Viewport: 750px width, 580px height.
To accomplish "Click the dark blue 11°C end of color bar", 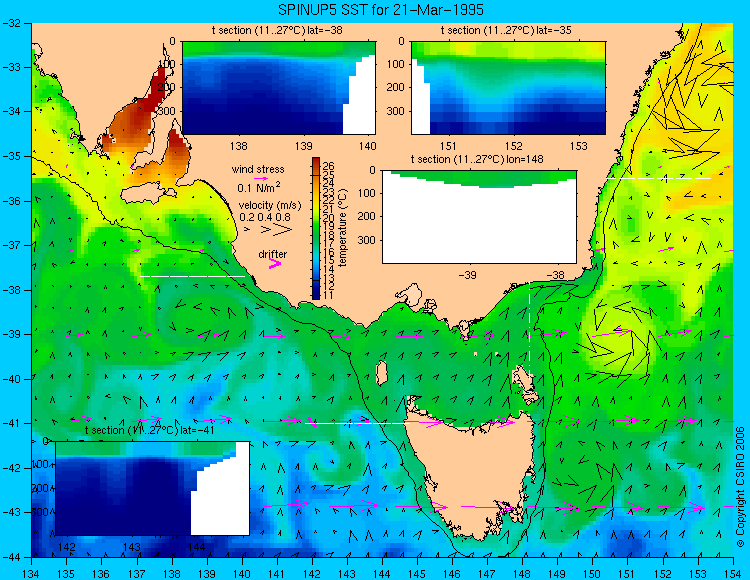I will [x=316, y=294].
